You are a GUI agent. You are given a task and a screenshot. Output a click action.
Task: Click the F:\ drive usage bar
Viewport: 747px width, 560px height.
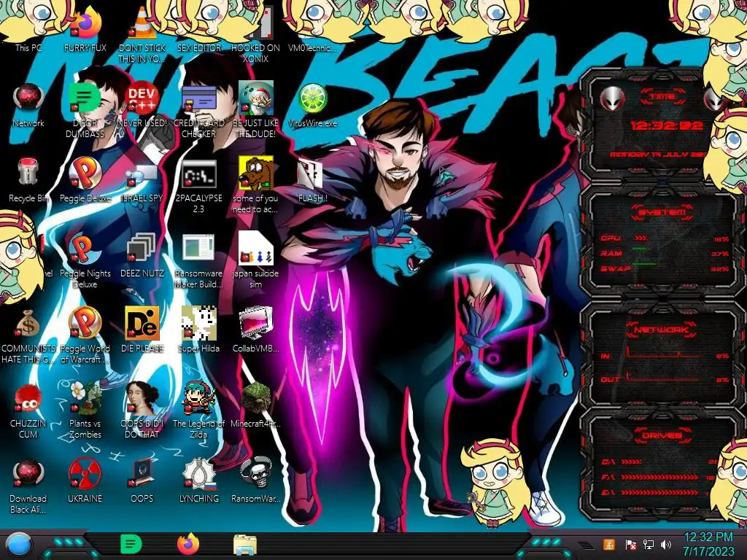click(x=659, y=477)
